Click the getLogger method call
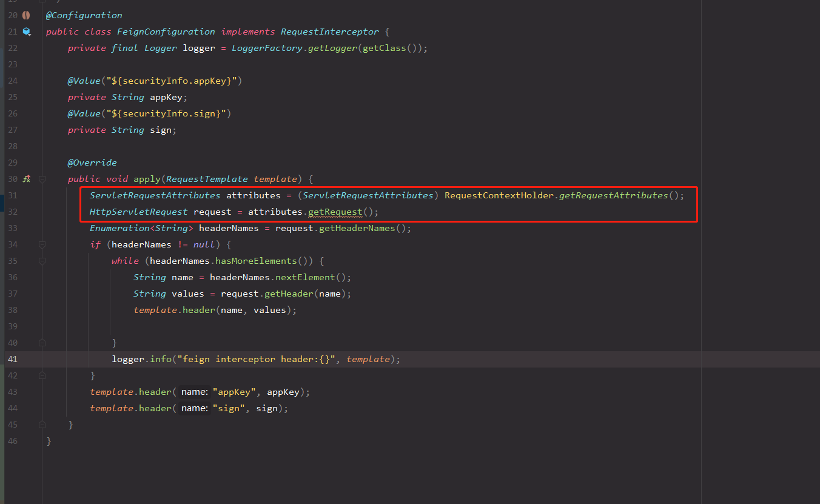This screenshot has width=820, height=504. pos(332,48)
